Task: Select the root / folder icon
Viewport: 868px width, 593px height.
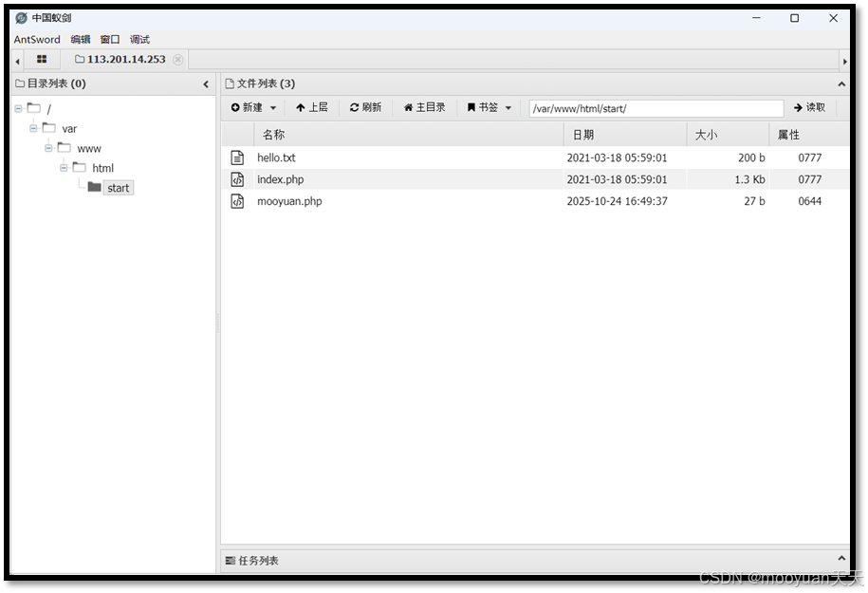Action: tap(34, 108)
